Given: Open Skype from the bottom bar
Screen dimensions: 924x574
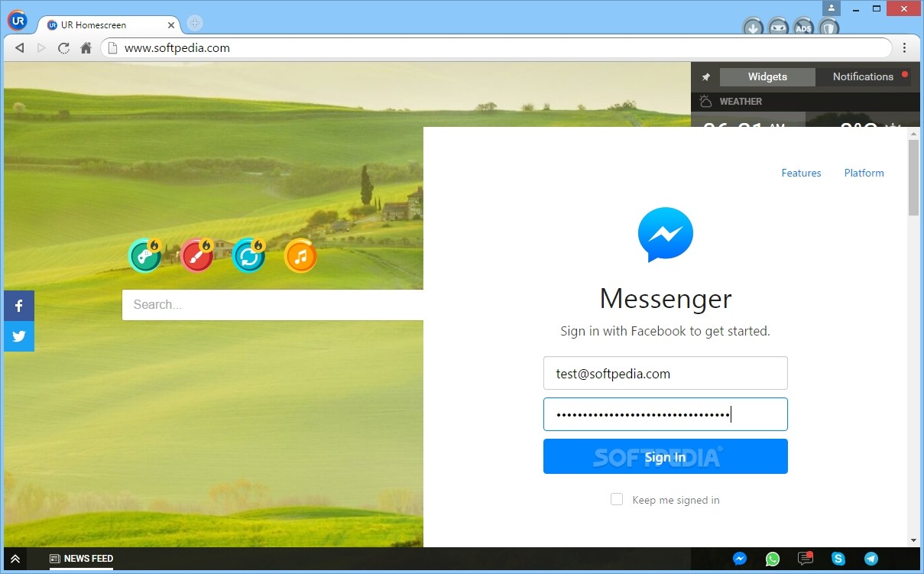Looking at the screenshot, I should pyautogui.click(x=838, y=559).
